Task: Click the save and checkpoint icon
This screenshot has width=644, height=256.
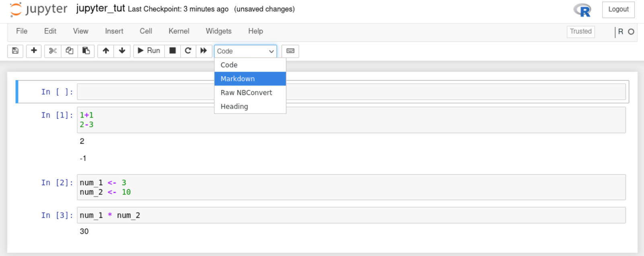Action: point(15,51)
